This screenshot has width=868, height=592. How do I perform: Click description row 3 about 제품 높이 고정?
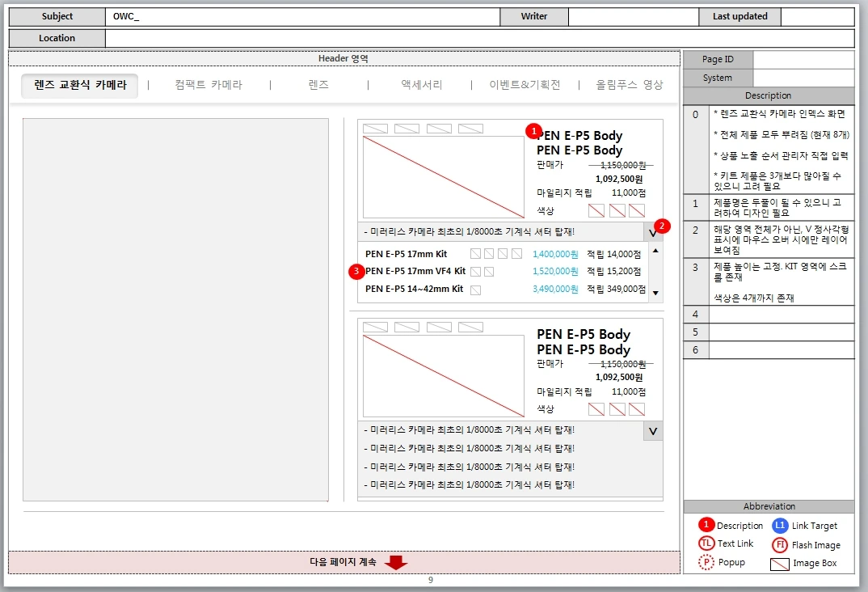[x=769, y=282]
